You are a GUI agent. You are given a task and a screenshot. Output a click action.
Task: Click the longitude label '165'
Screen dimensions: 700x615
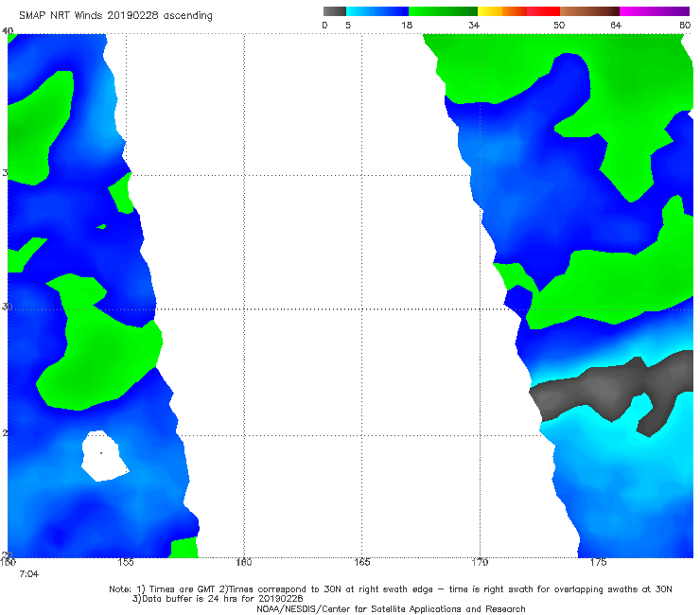pos(361,562)
